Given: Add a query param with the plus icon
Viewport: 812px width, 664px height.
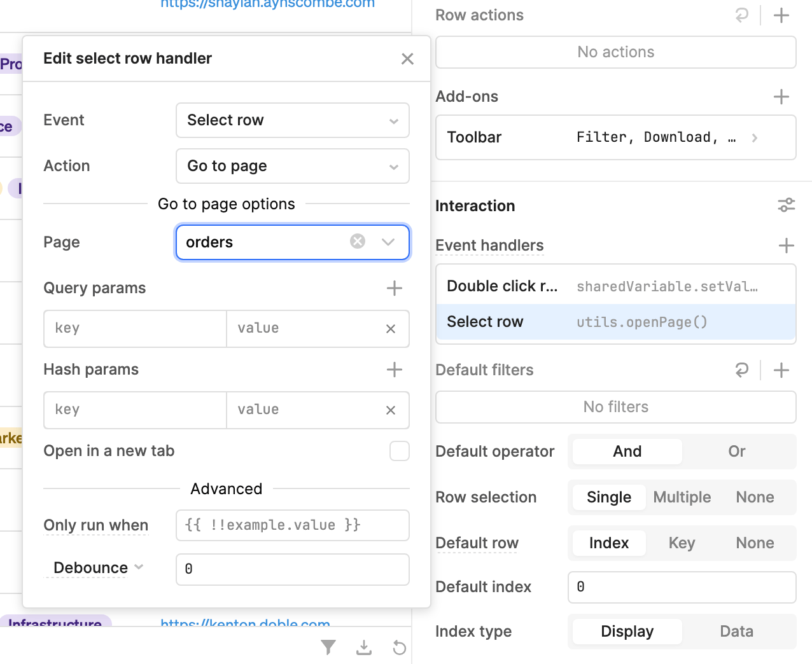Looking at the screenshot, I should (x=395, y=288).
